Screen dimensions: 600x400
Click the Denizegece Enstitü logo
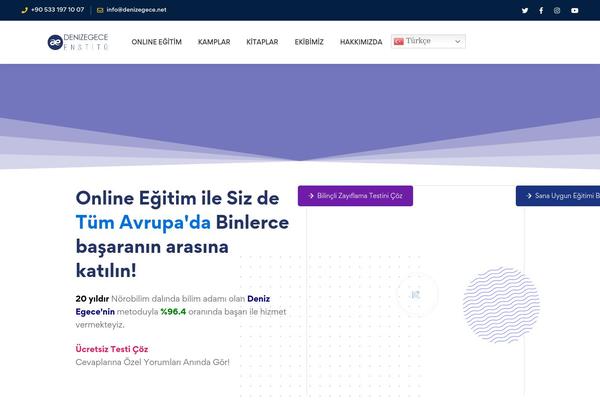[78, 42]
